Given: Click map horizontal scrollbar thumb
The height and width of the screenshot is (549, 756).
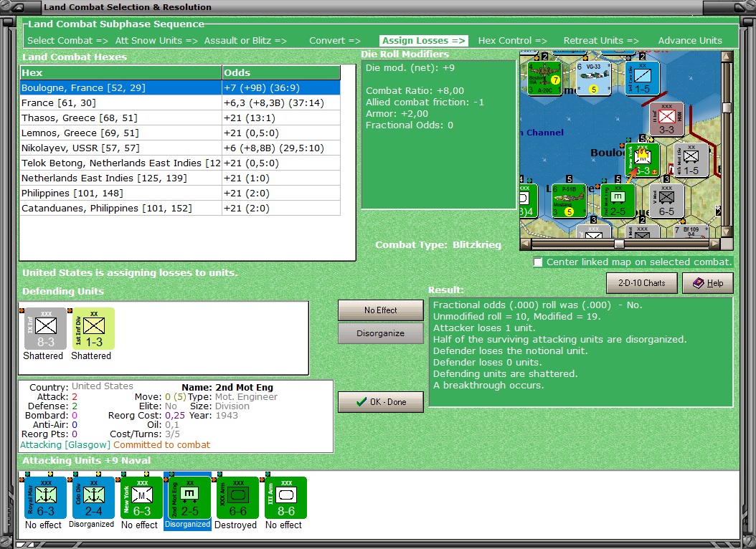Looking at the screenshot, I should 619,244.
